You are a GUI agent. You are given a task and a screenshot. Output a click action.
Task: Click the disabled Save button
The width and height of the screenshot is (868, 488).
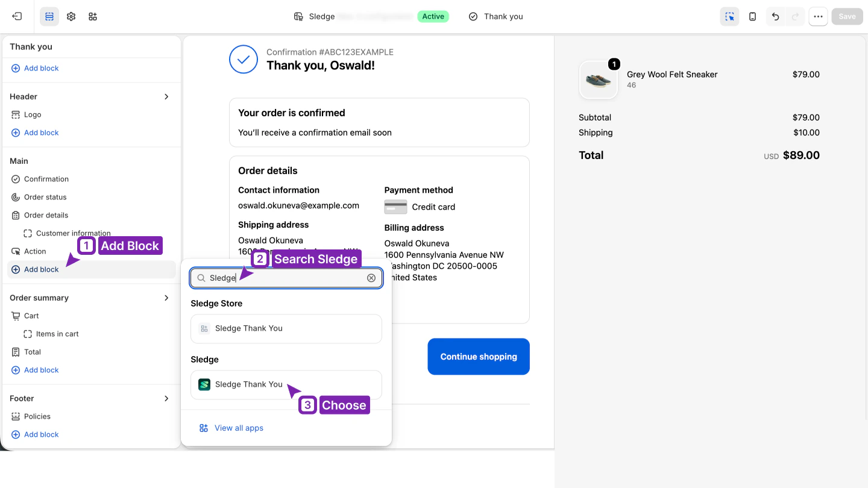pyautogui.click(x=847, y=16)
